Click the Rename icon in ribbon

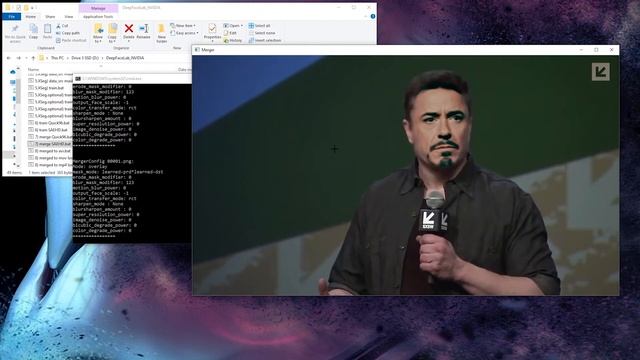(143, 28)
